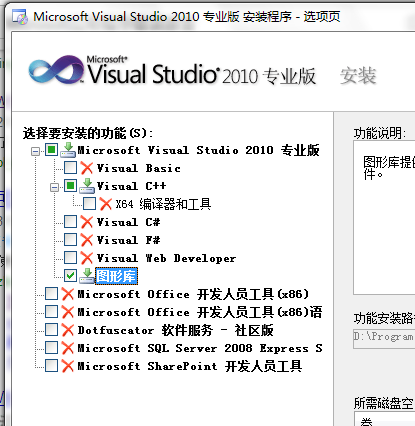The width and height of the screenshot is (415, 426).
Task: Click red X icon beside Visual Web Developer
Action: tap(87, 258)
